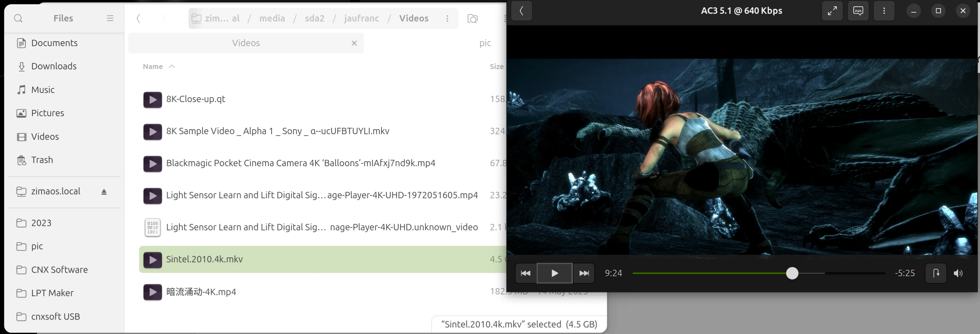Viewport: 980px width, 334px height.
Task: Click the binary icon of unknown_video file
Action: coord(153,227)
